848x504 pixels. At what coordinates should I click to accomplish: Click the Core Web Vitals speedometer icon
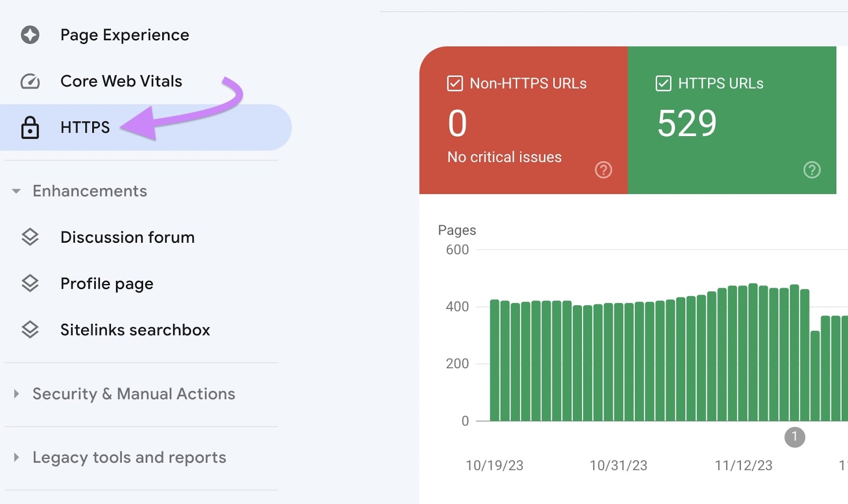(30, 81)
